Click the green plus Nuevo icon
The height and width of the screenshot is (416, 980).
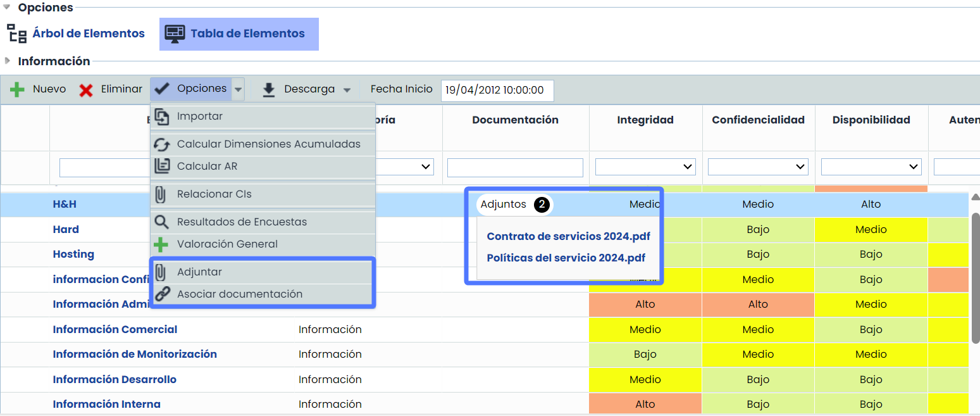[17, 90]
